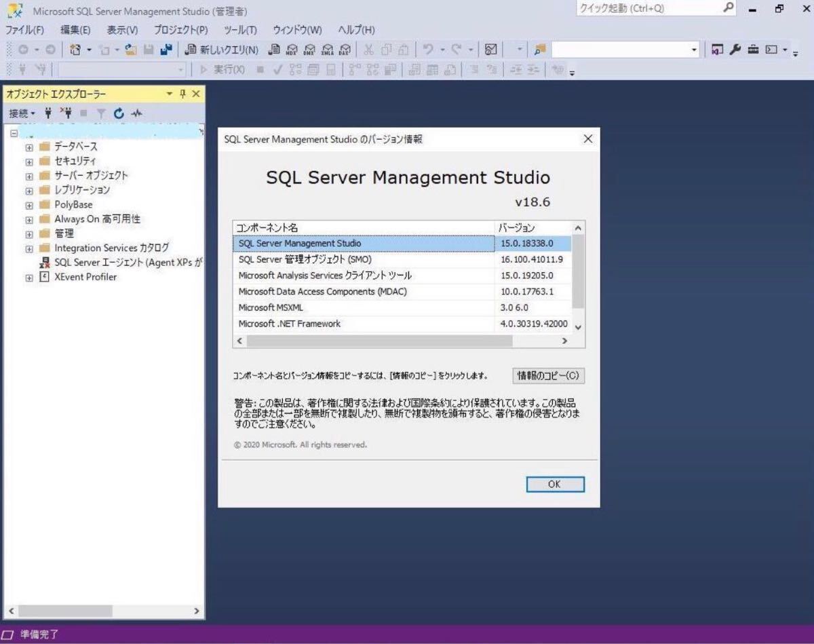Open the ファイル(F) menu
814x644 pixels.
click(25, 30)
